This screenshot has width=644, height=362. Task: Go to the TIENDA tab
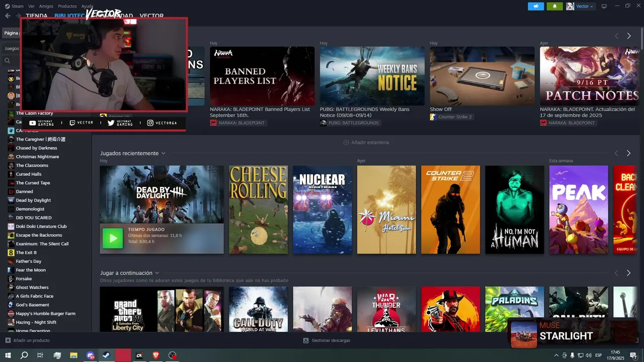37,16
